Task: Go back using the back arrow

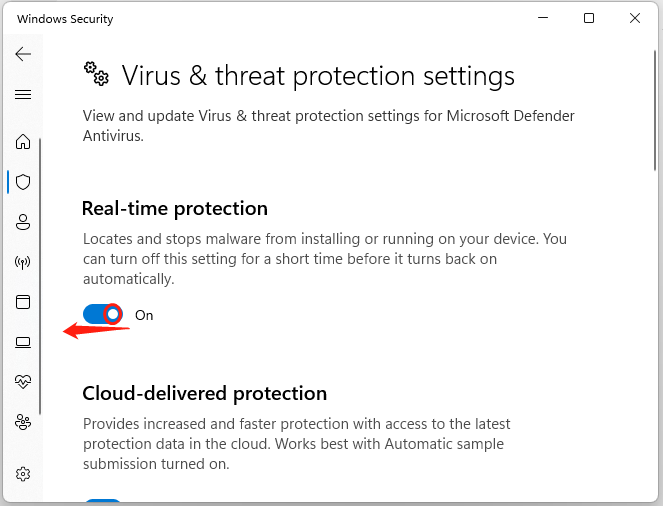Action: click(x=23, y=54)
